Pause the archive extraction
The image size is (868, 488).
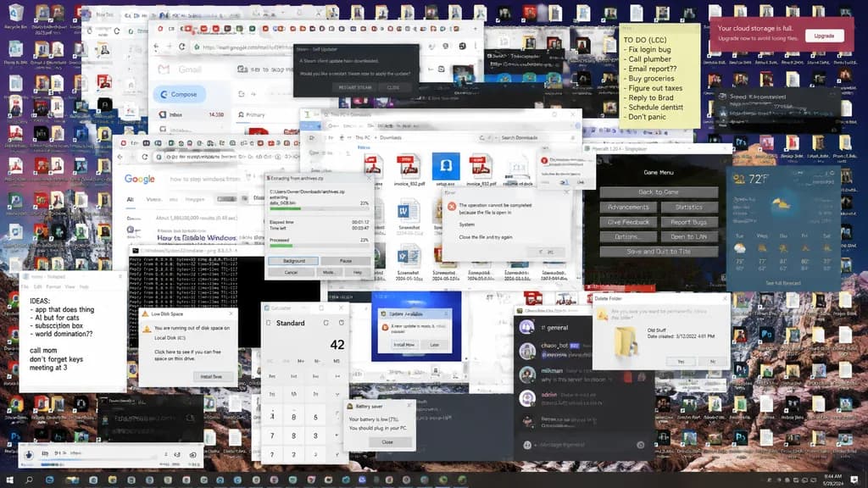click(x=346, y=261)
